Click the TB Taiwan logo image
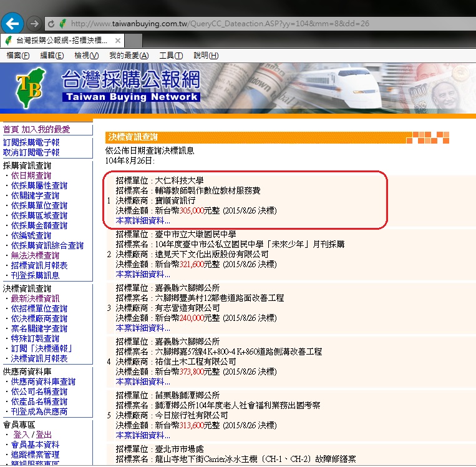Image resolution: width=476 pixels, height=467 pixels. (x=31, y=87)
